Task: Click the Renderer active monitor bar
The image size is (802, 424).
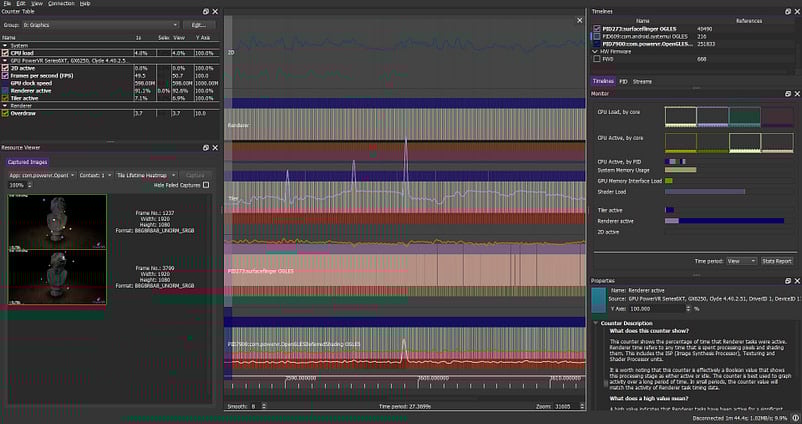Action: tap(724, 221)
